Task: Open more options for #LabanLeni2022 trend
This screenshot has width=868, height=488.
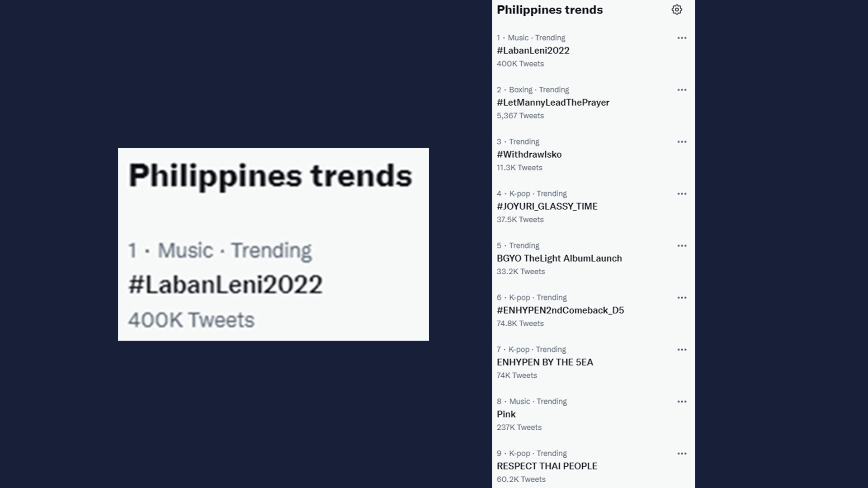Action: click(x=682, y=38)
